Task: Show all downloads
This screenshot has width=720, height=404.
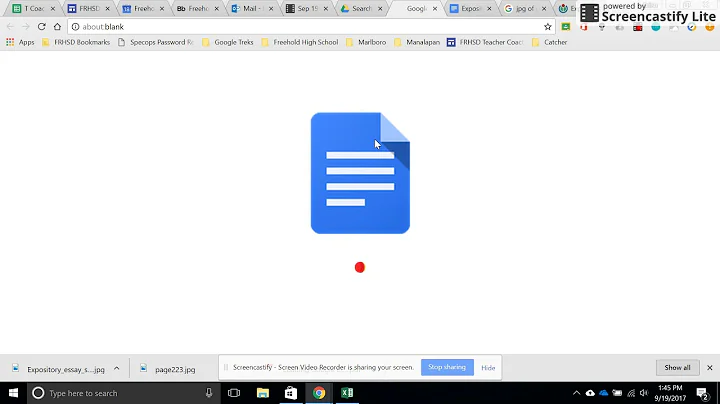Action: (x=677, y=367)
